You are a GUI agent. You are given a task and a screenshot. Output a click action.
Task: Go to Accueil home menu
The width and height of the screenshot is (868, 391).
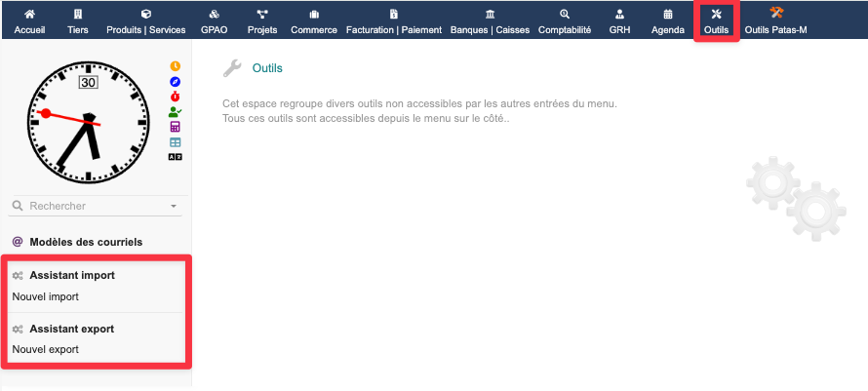click(29, 21)
